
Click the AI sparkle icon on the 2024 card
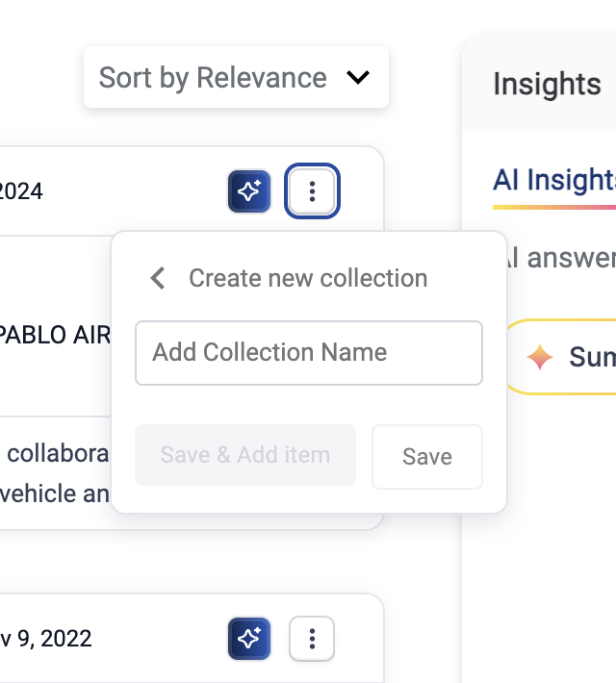click(249, 191)
